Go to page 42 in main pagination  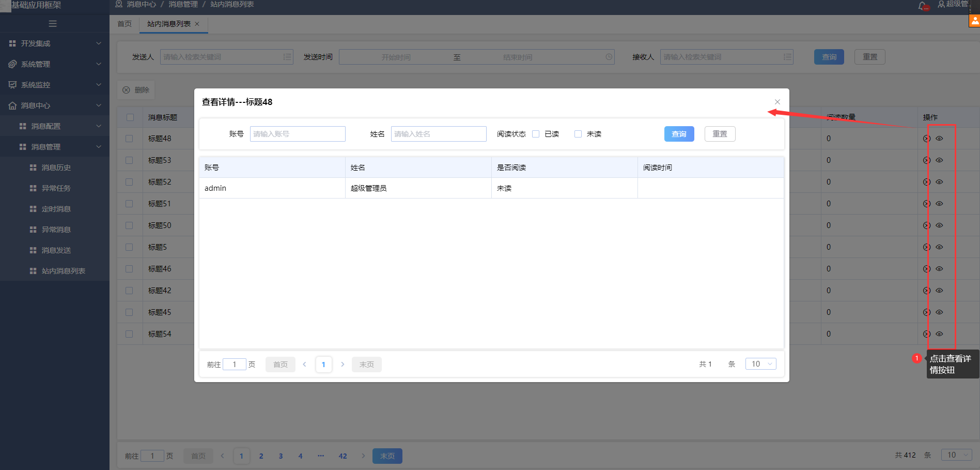(x=343, y=456)
